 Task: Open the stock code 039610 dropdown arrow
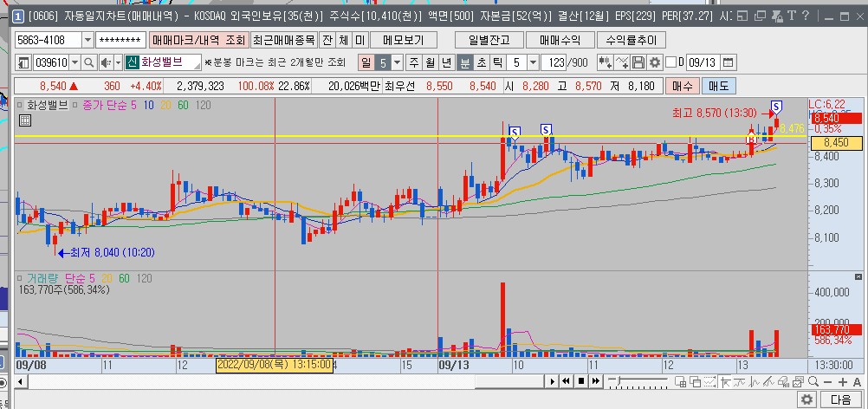point(74,62)
